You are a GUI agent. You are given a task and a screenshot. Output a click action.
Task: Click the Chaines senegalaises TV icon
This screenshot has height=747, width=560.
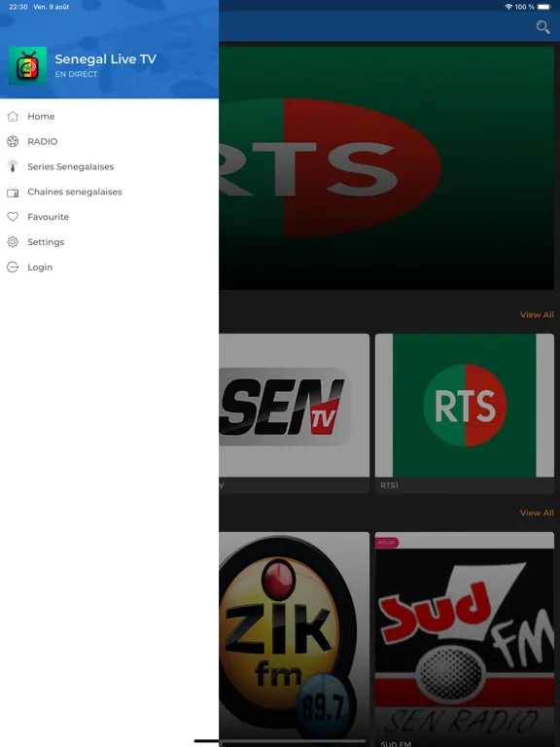tap(13, 192)
